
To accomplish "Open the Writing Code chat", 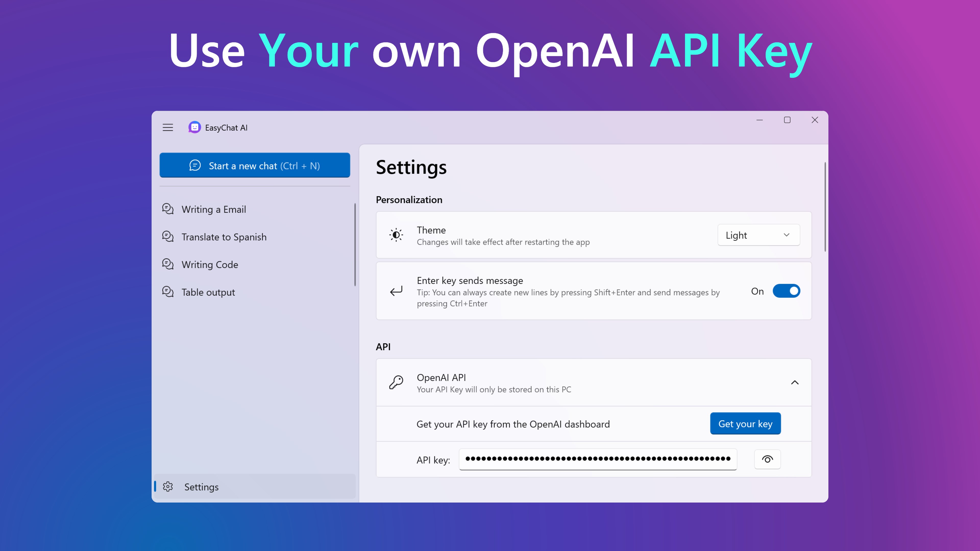I will coord(210,265).
